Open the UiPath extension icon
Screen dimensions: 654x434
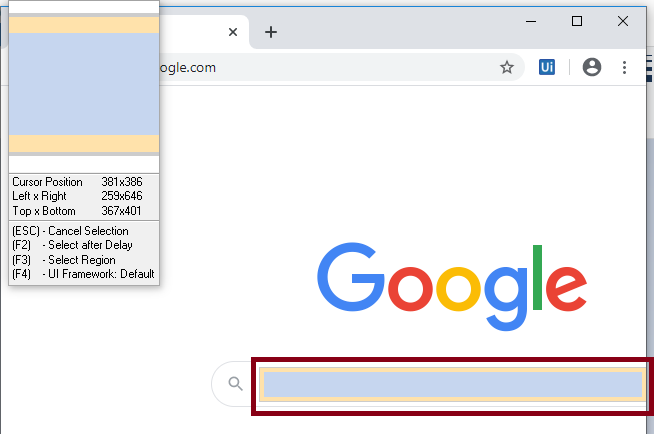click(x=547, y=67)
